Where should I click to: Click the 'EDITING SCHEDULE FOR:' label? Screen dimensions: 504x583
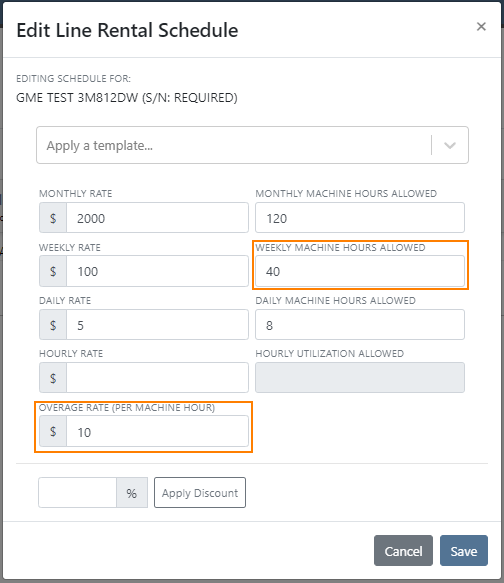point(73,78)
